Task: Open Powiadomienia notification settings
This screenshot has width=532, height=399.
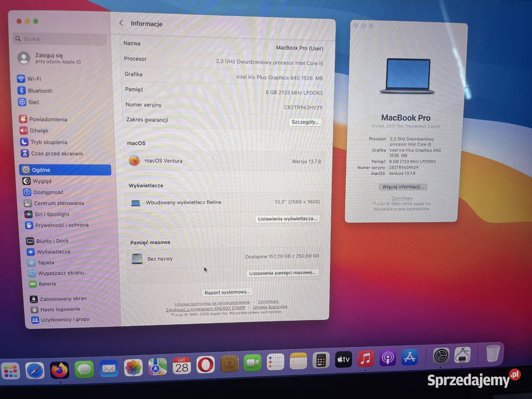Action: pyautogui.click(x=47, y=119)
